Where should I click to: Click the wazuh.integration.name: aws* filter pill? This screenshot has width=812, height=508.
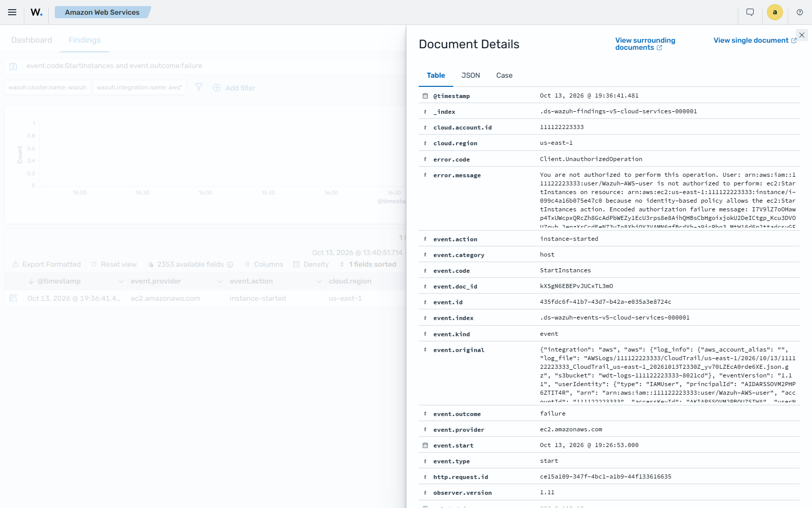click(140, 87)
